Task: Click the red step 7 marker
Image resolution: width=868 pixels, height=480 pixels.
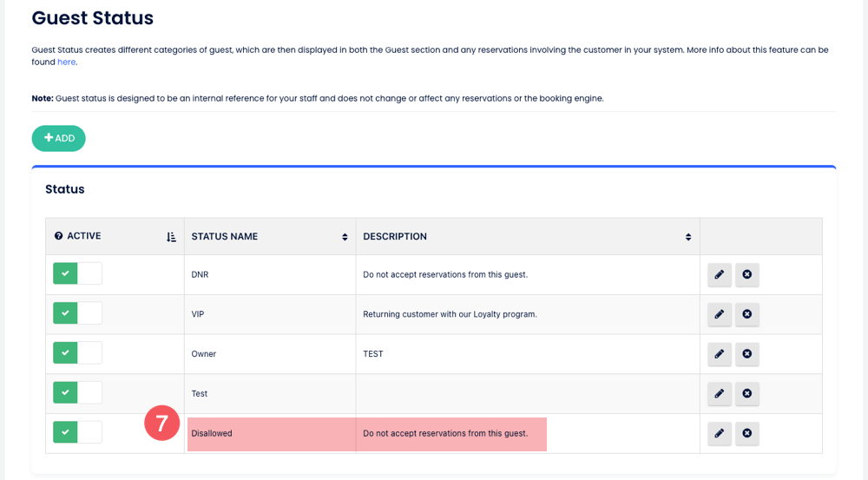Action: pos(161,424)
